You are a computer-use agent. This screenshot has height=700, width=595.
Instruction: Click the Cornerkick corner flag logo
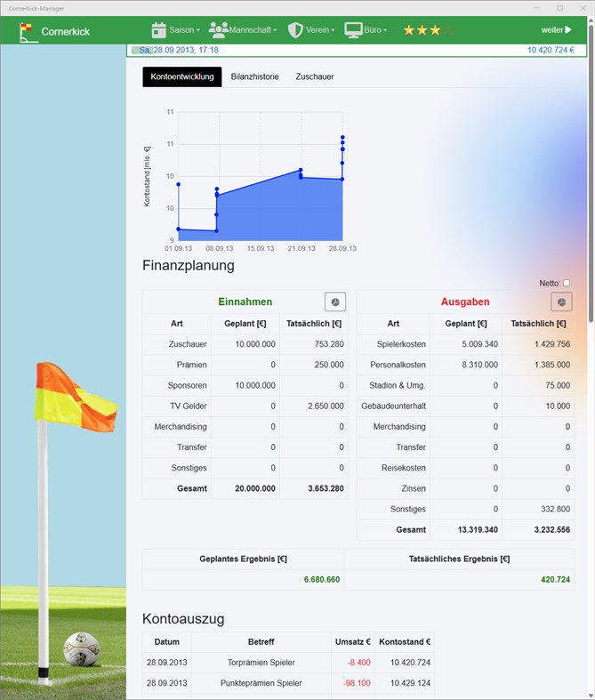(x=28, y=33)
